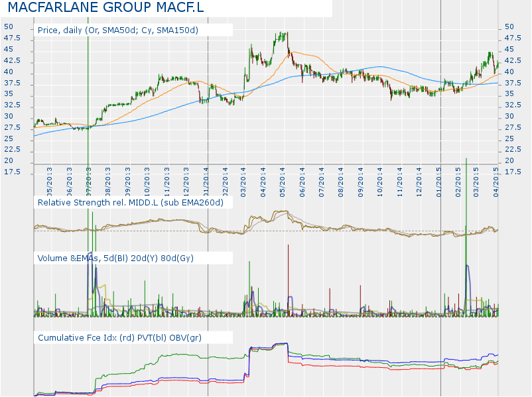
Task: Click the MACFARLANE GROUP MACF.L chart title
Action: (105, 7)
